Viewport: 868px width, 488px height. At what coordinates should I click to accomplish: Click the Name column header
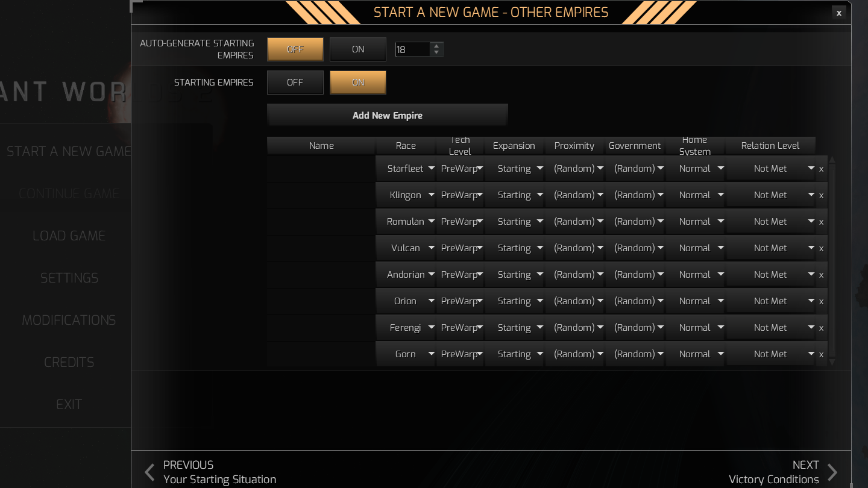click(321, 146)
